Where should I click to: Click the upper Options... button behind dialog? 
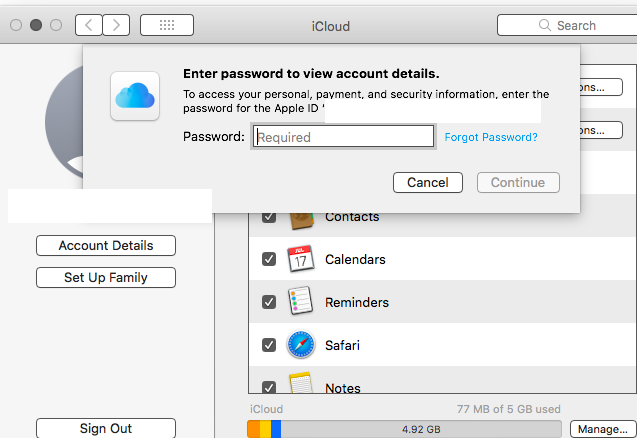pos(601,87)
